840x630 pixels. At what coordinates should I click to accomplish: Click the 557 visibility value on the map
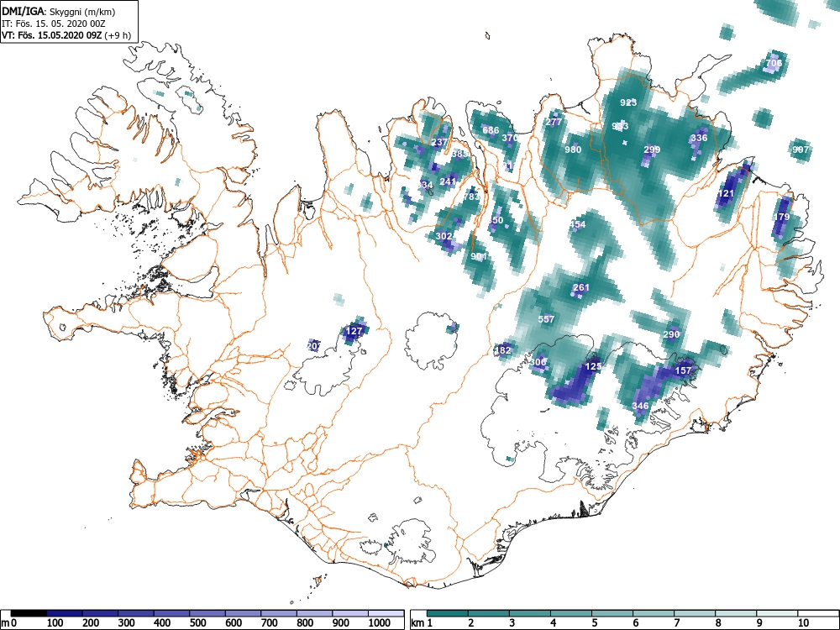point(546,318)
